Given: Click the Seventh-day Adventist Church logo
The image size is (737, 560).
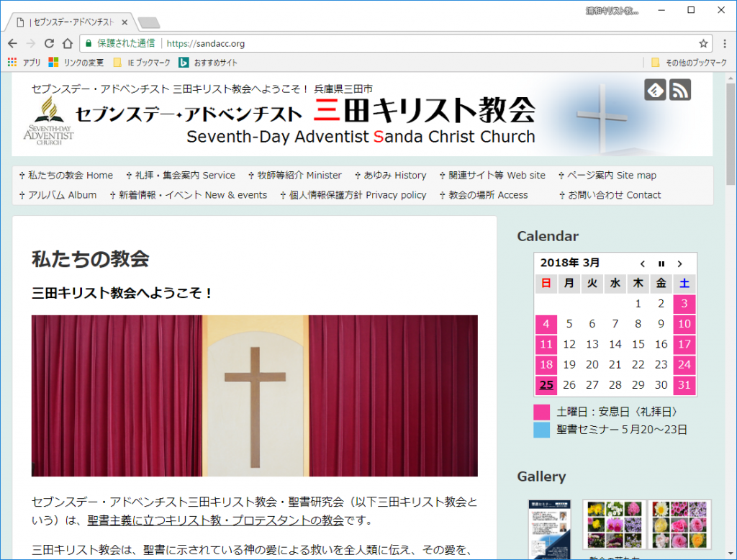Looking at the screenshot, I should click(x=49, y=120).
